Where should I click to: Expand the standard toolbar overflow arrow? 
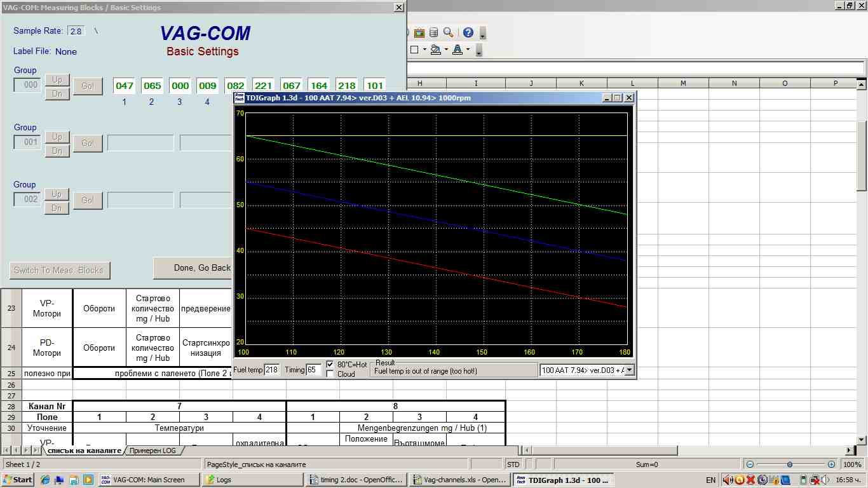(x=483, y=33)
